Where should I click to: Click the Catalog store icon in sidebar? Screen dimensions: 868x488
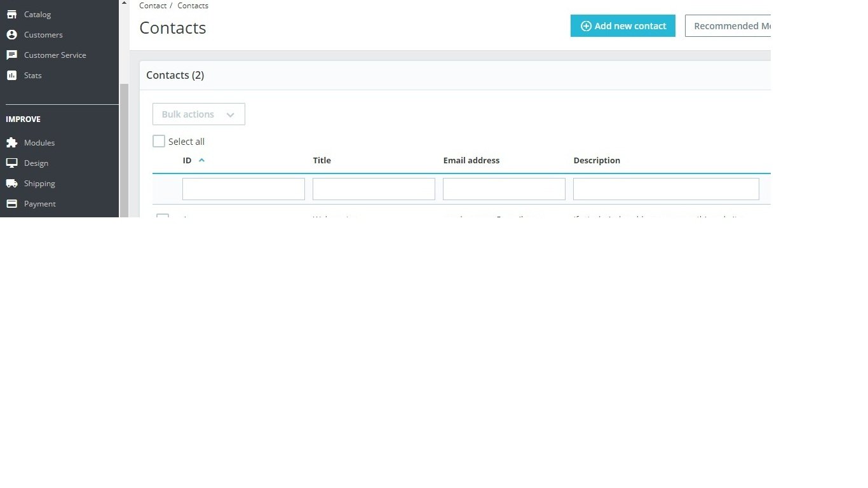click(11, 14)
